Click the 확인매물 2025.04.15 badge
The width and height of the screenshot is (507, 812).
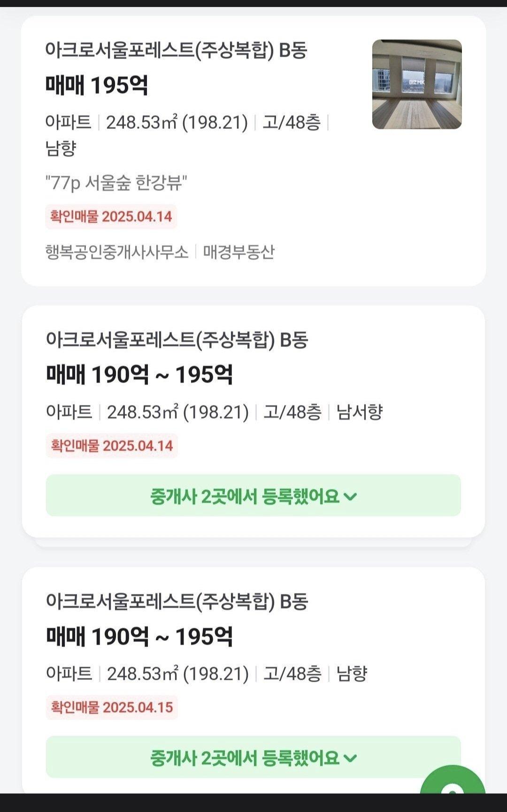(112, 707)
